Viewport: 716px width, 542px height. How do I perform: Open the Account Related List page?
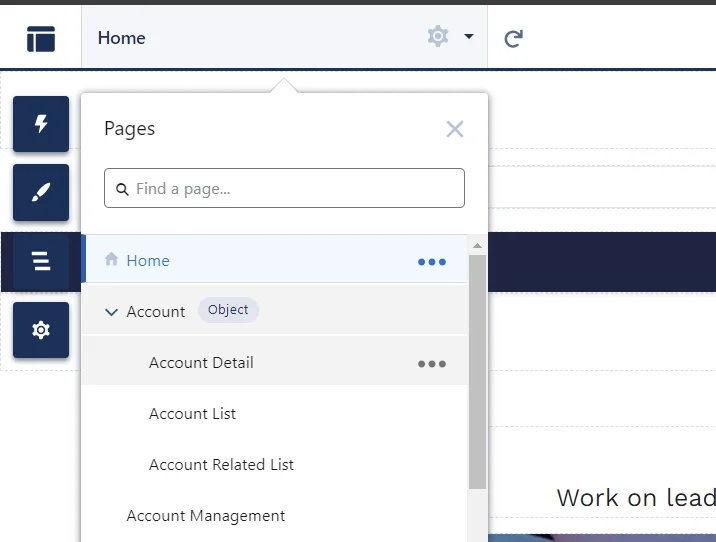tap(221, 465)
